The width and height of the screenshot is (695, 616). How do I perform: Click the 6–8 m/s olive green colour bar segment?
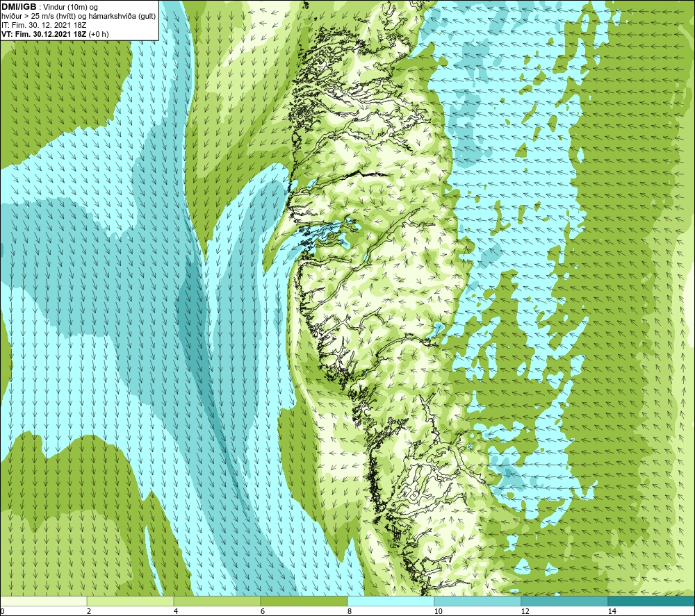304,601
